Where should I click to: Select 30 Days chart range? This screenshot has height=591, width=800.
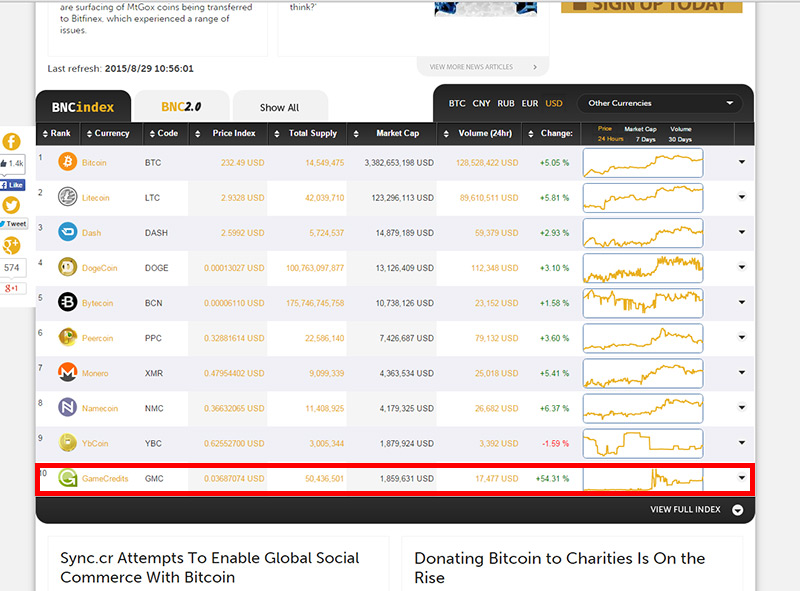(680, 139)
